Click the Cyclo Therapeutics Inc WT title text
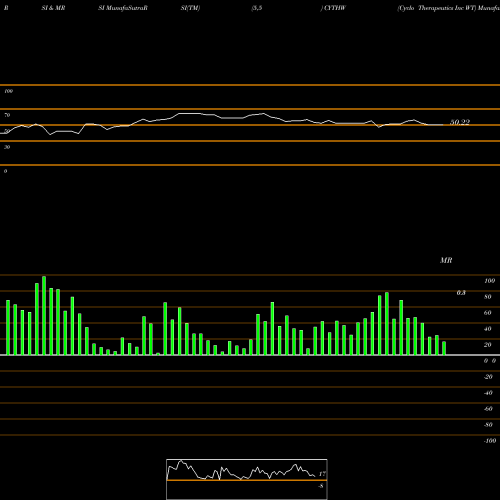 pos(436,8)
